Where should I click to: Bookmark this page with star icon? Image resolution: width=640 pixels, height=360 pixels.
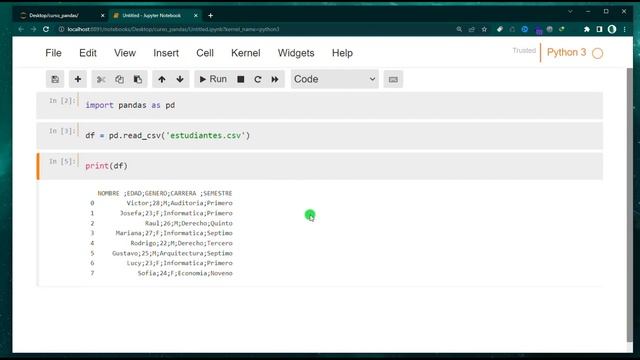click(484, 29)
